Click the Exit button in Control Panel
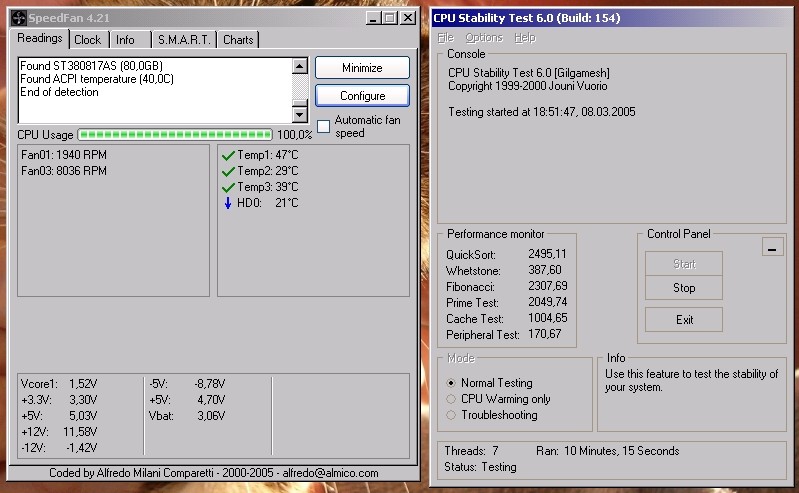Image resolution: width=799 pixels, height=493 pixels. 684,320
